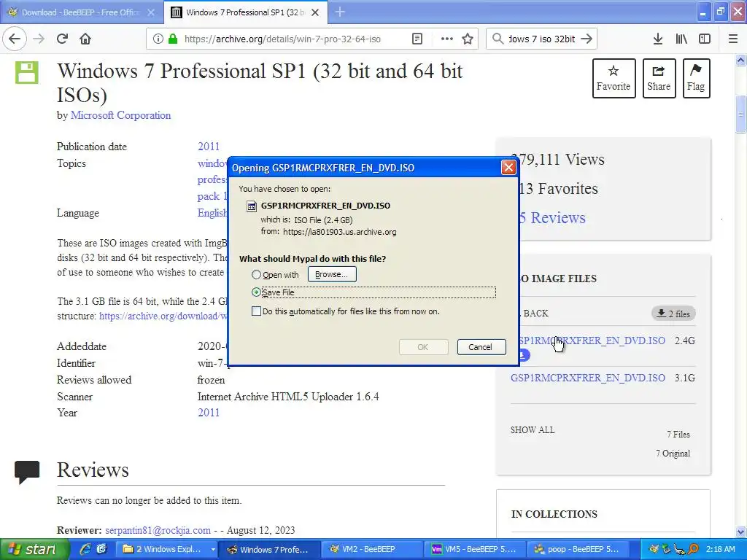Viewport: 747px width, 560px height.
Task: Click the orange magnifier tray icon
Action: (693, 549)
